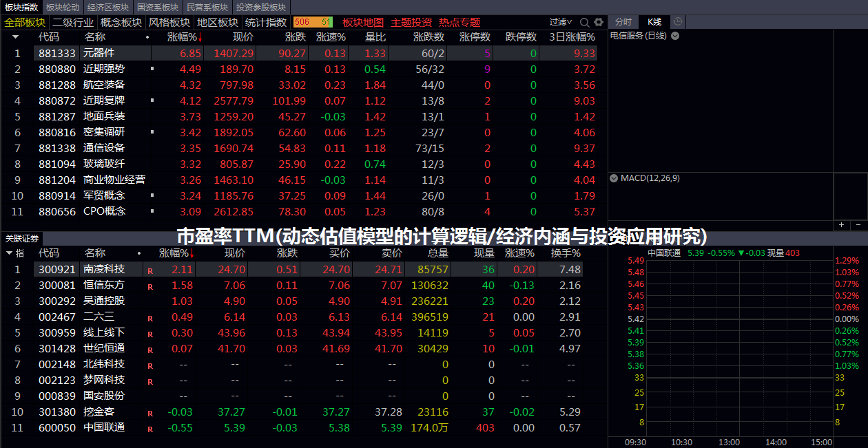868x448 pixels.
Task: Expand the 电信服务(日线) chart dropdown
Action: 675,36
